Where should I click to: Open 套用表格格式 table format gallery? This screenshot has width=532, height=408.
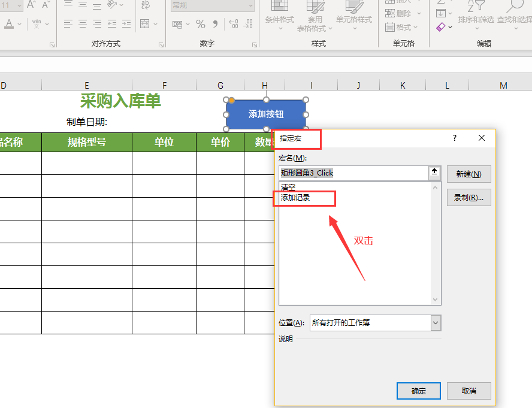(315, 16)
